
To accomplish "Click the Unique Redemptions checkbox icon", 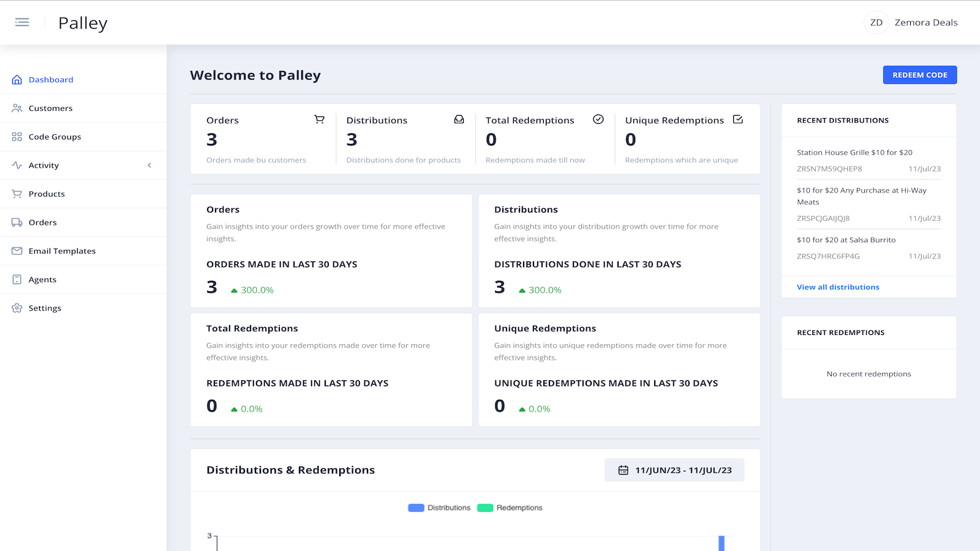I will coord(738,119).
